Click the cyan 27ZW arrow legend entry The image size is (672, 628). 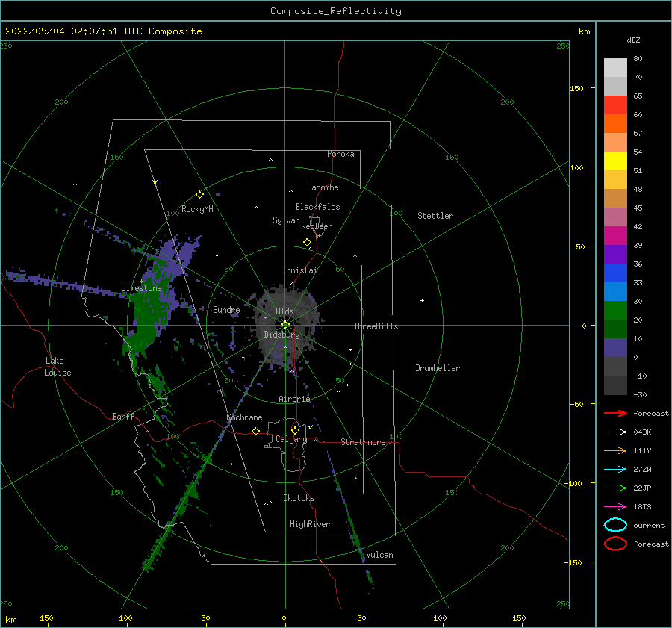coord(615,470)
